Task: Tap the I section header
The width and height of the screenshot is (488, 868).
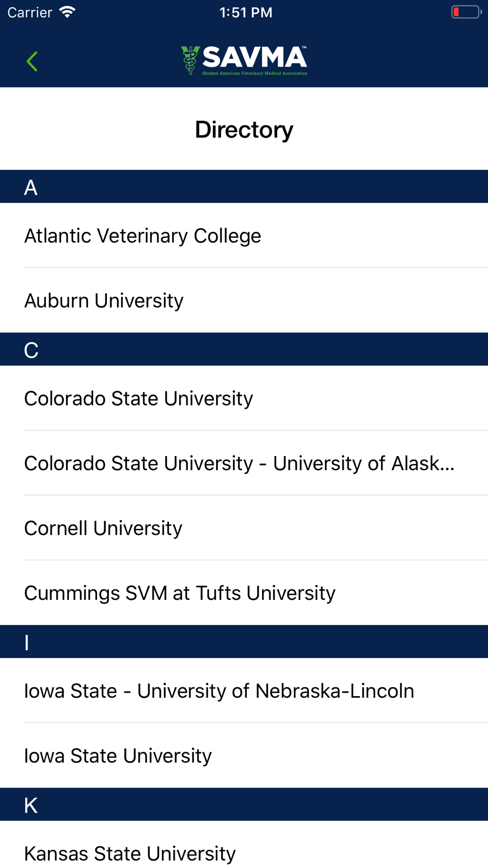Action: [244, 641]
